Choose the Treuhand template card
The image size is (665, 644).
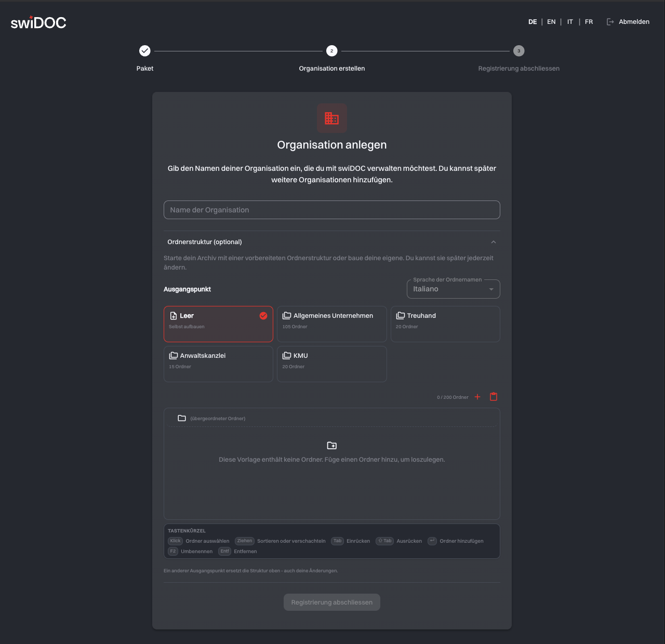point(445,324)
